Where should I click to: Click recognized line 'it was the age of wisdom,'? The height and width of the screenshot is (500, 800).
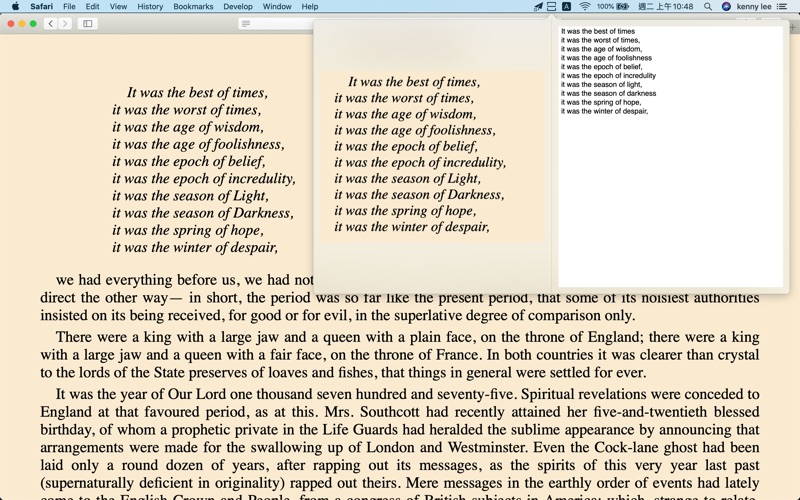pos(601,49)
